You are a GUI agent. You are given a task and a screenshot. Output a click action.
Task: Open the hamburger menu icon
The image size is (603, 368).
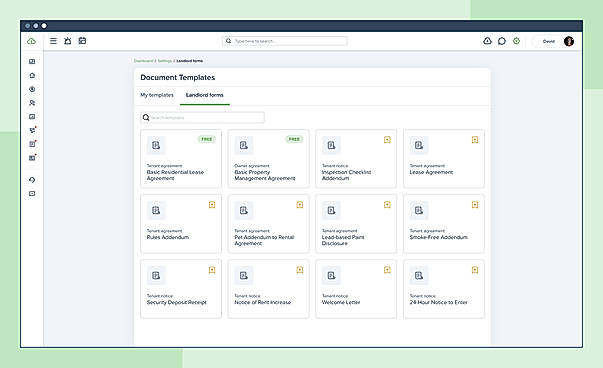[53, 41]
